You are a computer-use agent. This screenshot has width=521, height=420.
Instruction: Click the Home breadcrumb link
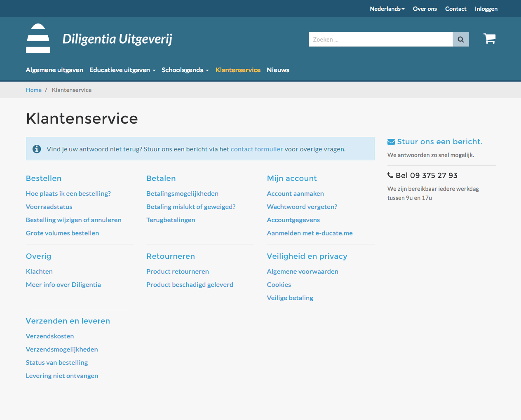click(34, 90)
